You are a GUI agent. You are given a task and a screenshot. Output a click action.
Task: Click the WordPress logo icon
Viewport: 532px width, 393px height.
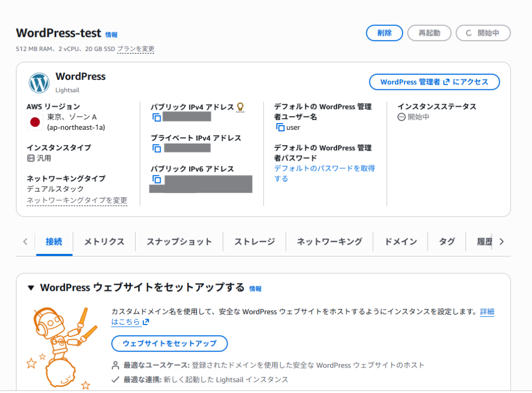tap(39, 83)
